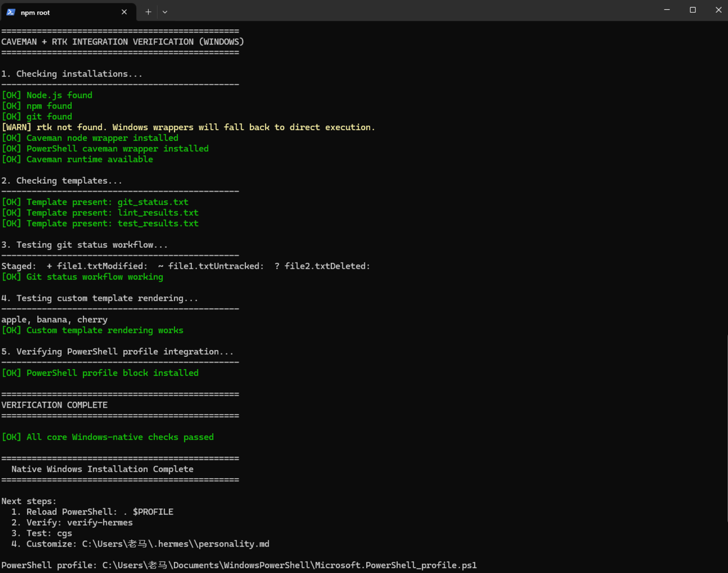This screenshot has height=573, width=728.
Task: Click '4. Testing custom template rendering...'
Action: (100, 298)
